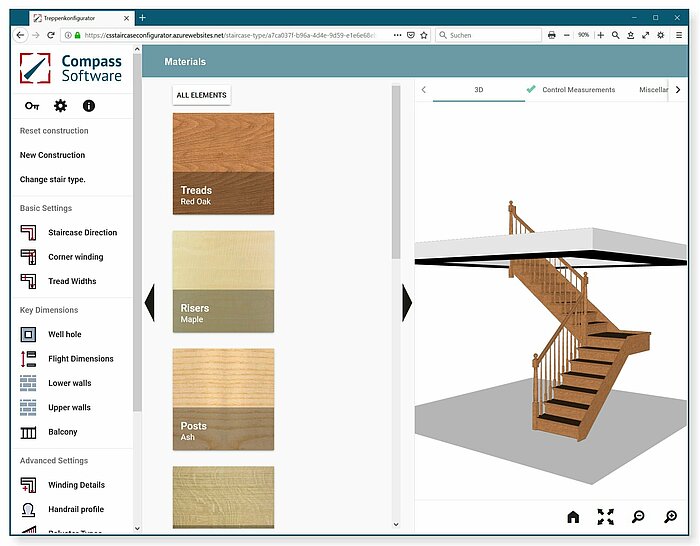The height and width of the screenshot is (546, 700).
Task: Select the Posts Ash material swatch
Action: click(x=223, y=399)
